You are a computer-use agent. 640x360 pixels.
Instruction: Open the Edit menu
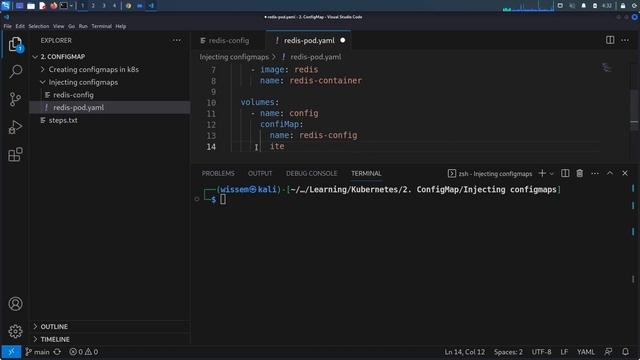[20, 26]
